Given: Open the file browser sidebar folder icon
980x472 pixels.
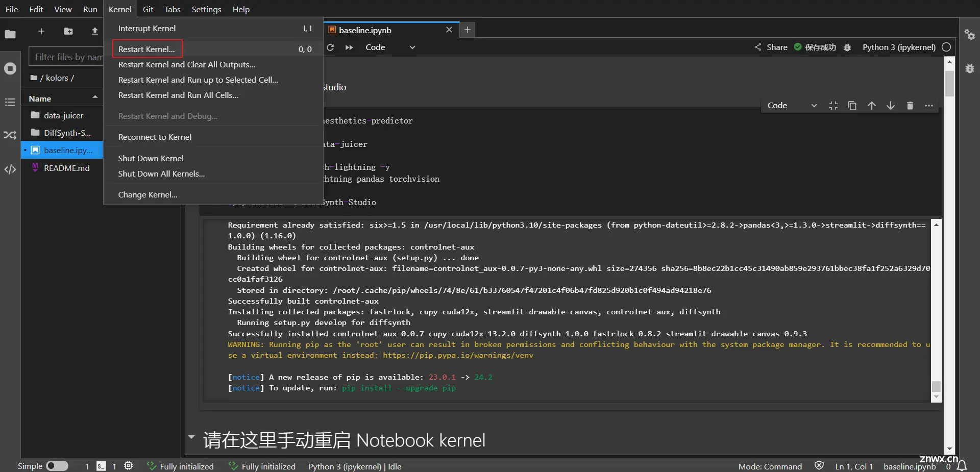Looking at the screenshot, I should [10, 34].
